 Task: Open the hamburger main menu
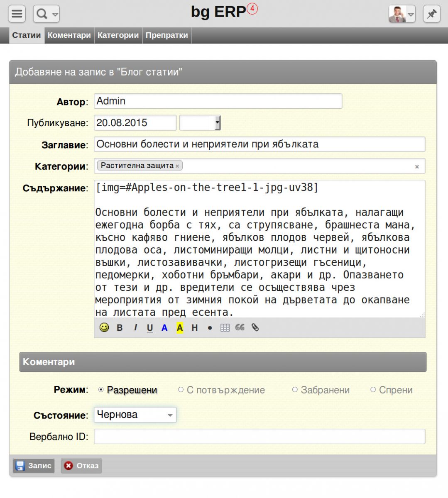pyautogui.click(x=17, y=14)
